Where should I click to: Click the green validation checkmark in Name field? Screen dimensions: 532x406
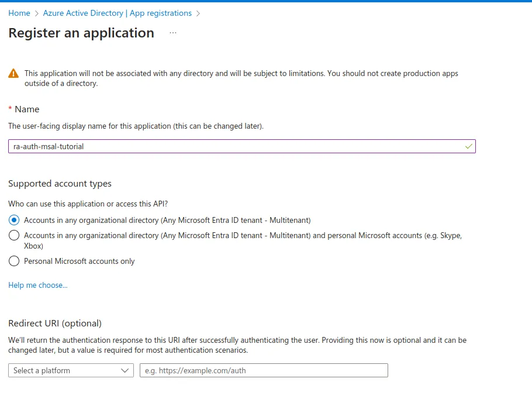click(x=468, y=146)
